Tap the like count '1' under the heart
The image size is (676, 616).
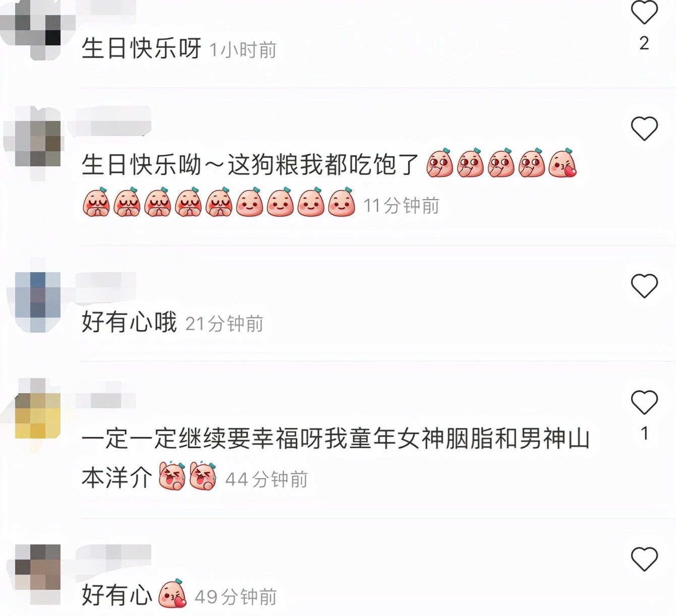[644, 434]
